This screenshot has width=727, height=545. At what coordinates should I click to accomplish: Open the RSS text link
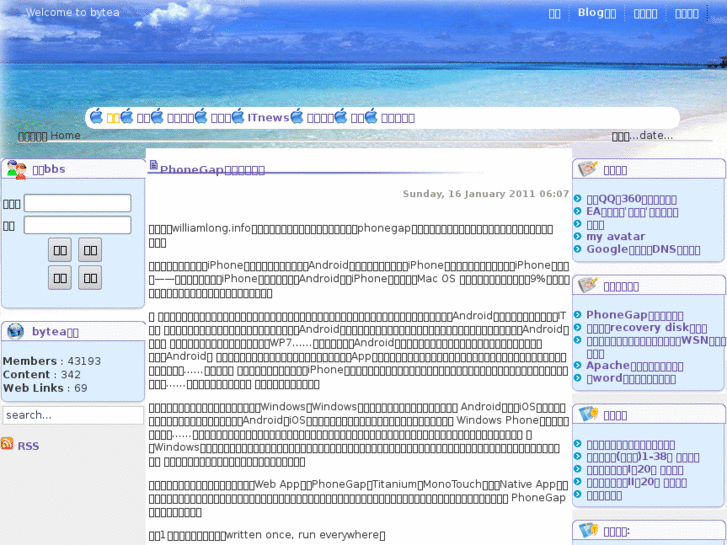[28, 446]
